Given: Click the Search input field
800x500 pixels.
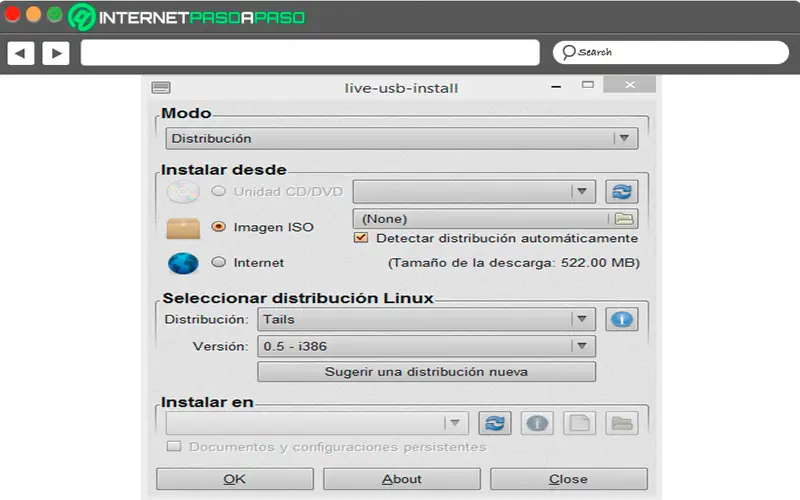Looking at the screenshot, I should [x=671, y=53].
